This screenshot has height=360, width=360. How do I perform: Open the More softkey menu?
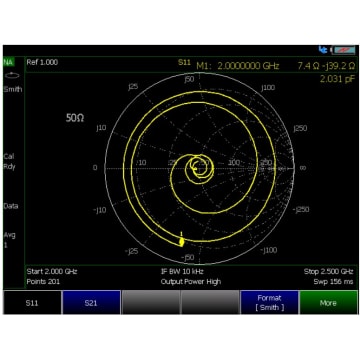(328, 302)
